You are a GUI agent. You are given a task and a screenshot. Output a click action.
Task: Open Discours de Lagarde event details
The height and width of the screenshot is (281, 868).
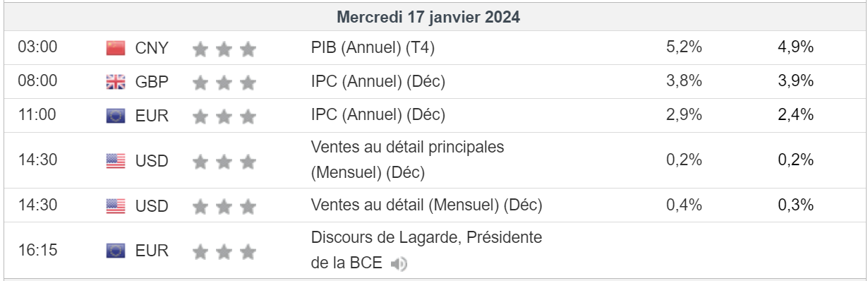(426, 251)
